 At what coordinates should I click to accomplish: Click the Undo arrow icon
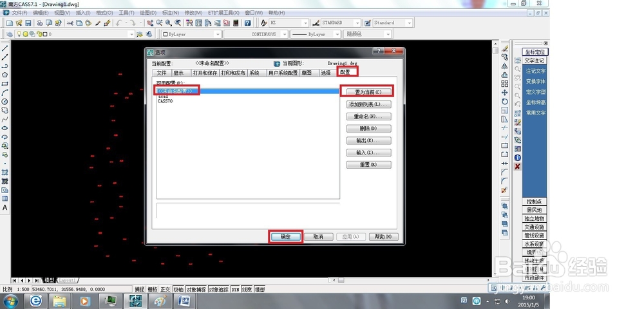click(118, 23)
